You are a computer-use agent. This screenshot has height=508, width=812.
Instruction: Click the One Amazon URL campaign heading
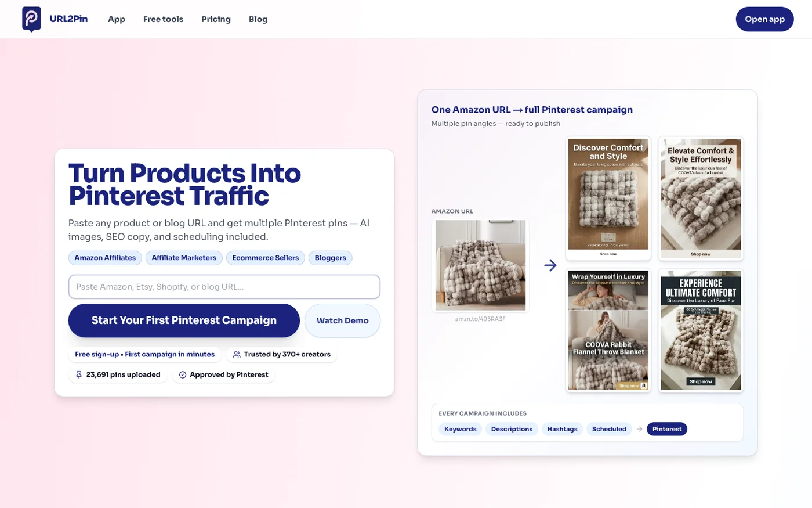[532, 110]
